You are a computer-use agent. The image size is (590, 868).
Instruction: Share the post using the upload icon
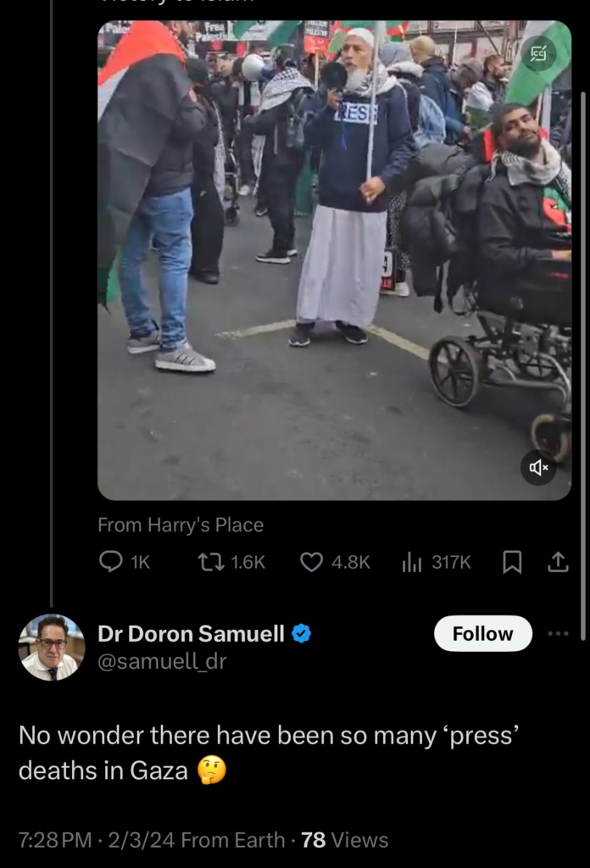(558, 561)
